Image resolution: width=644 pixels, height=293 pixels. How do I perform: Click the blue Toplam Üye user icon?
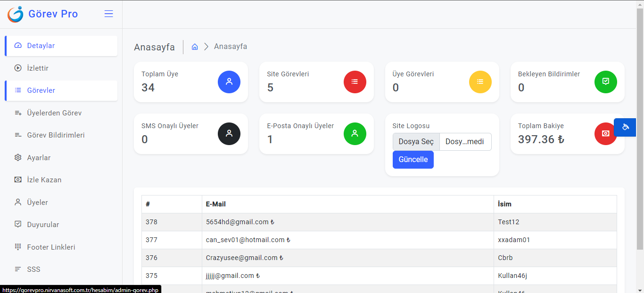click(229, 81)
